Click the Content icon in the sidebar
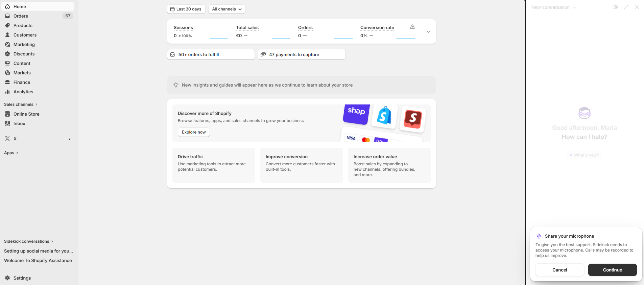The image size is (644, 285). click(7, 63)
